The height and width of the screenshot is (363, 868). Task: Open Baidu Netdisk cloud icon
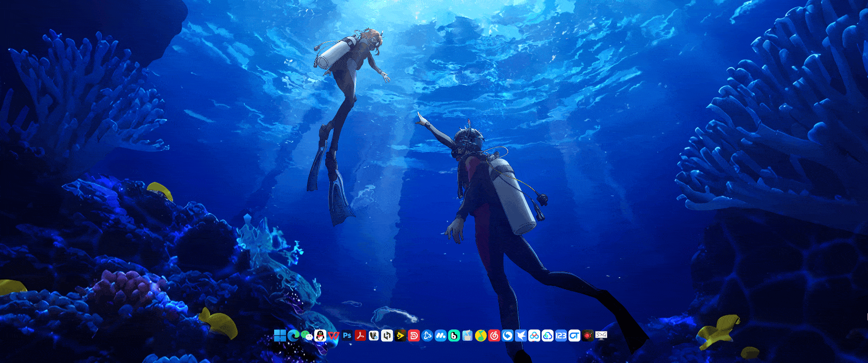534,336
